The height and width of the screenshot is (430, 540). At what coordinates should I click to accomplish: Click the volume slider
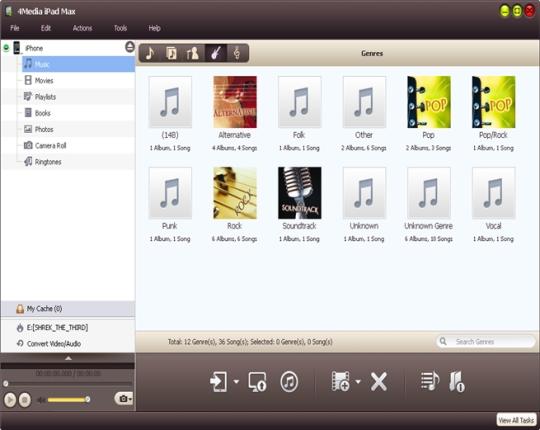coord(69,400)
